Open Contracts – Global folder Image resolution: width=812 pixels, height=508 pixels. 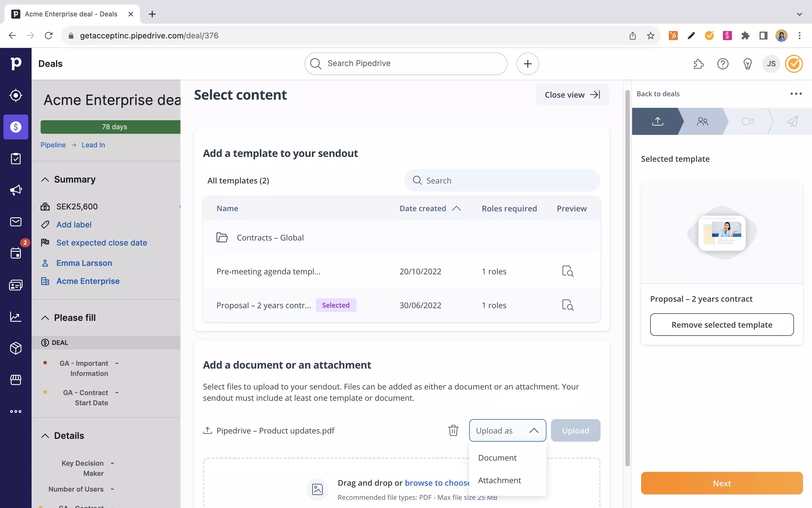coord(401,238)
